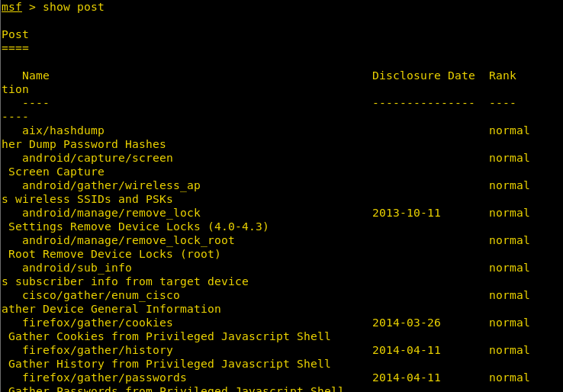563x392 pixels.
Task: Click the 'normal' rank for android/manage/remove_lock_root
Action: pyautogui.click(x=510, y=240)
